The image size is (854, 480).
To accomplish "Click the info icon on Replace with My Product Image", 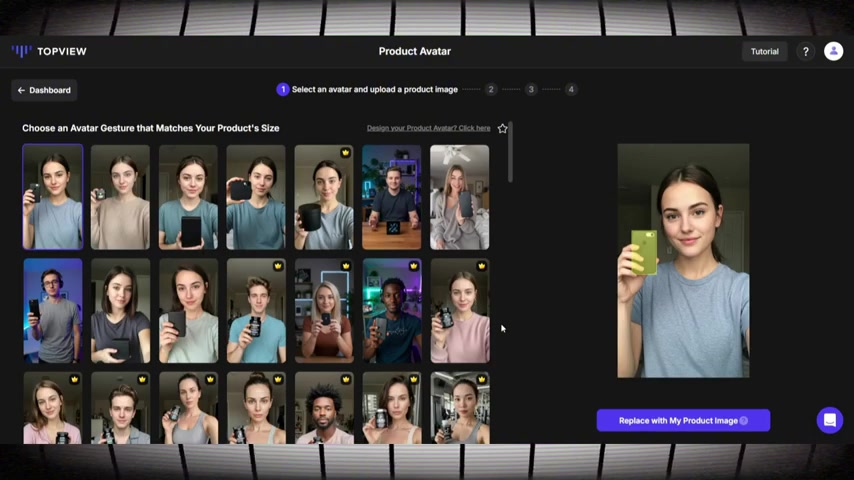I will coord(744,421).
